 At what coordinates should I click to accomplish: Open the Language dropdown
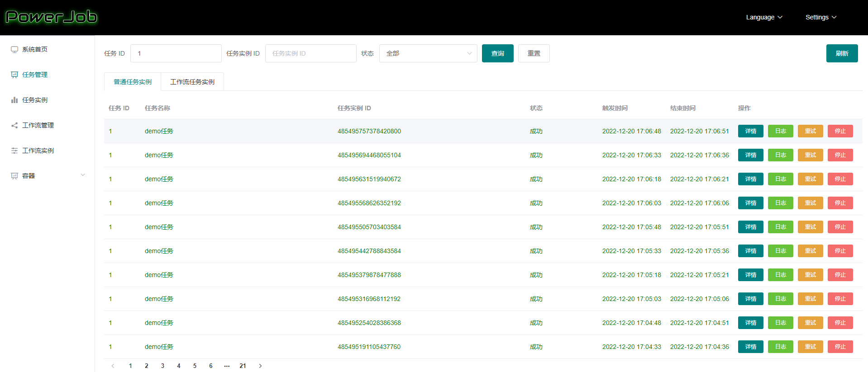[764, 17]
